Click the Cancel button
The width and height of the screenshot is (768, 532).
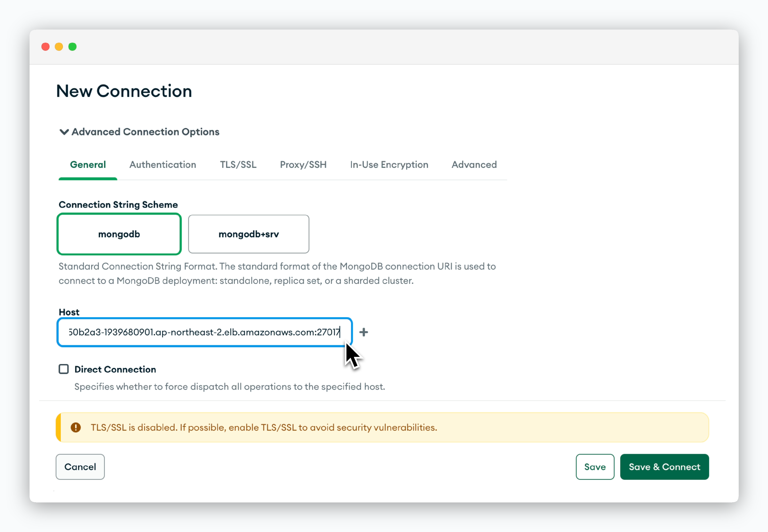tap(80, 467)
